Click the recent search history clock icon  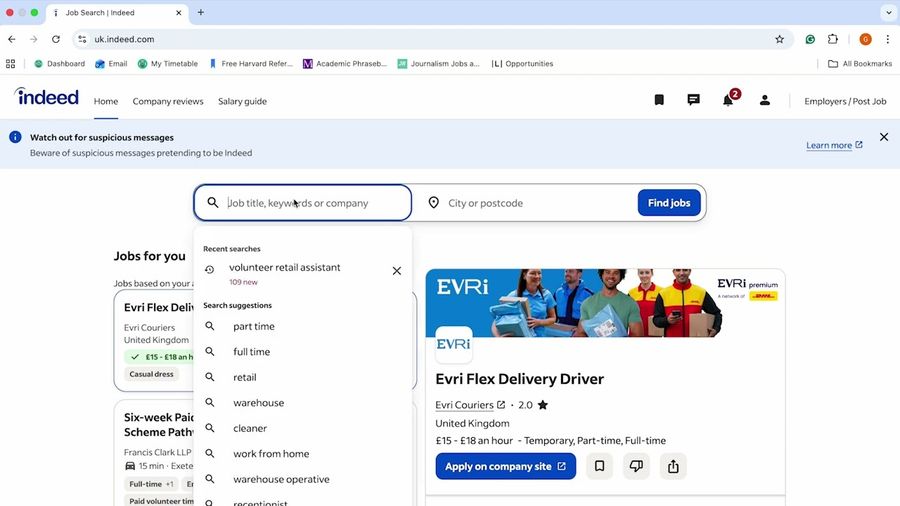[x=210, y=269]
